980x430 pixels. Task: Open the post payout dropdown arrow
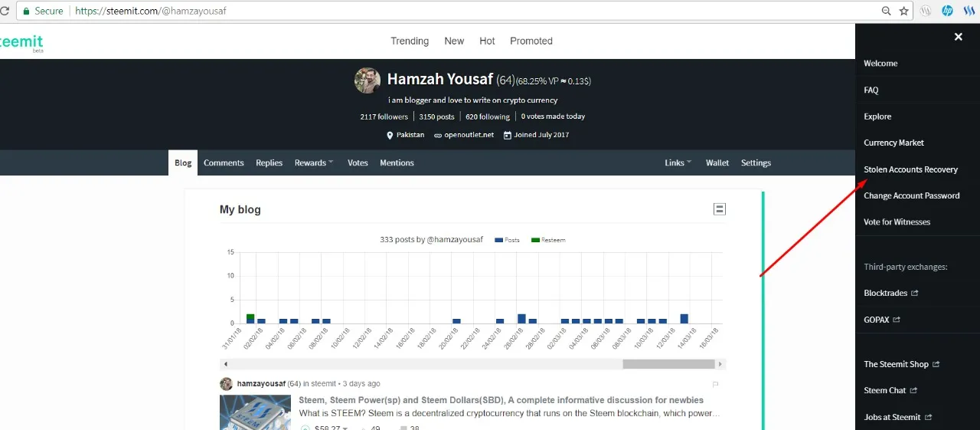345,428
